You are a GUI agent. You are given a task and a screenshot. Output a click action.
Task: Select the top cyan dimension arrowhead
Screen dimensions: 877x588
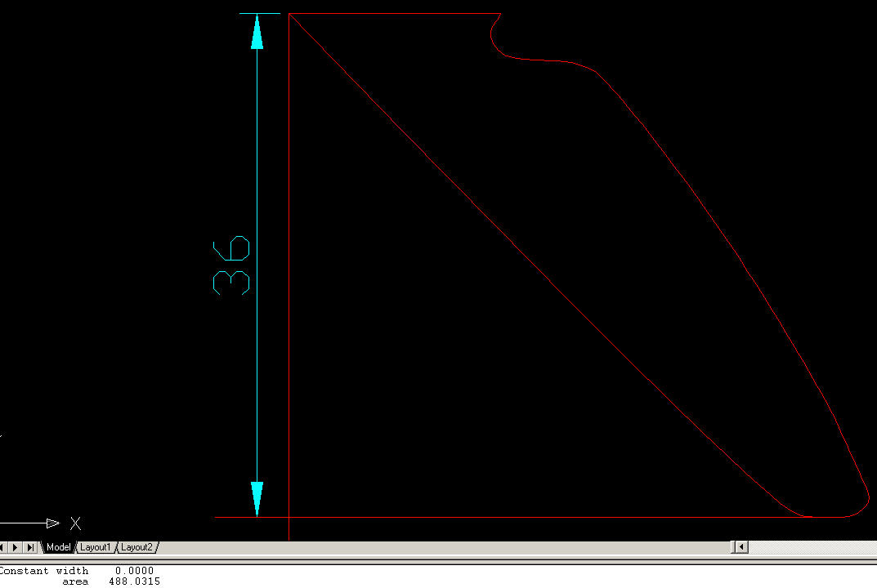click(257, 31)
